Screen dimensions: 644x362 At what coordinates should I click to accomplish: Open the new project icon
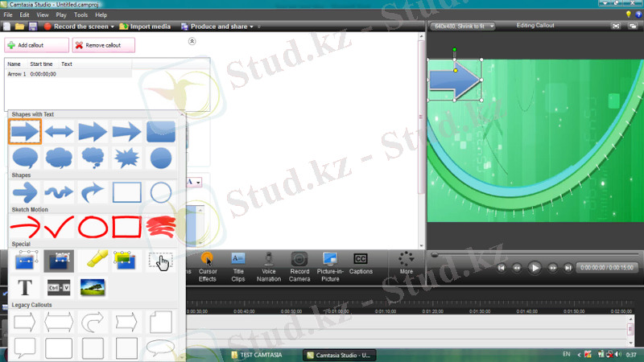[6, 27]
